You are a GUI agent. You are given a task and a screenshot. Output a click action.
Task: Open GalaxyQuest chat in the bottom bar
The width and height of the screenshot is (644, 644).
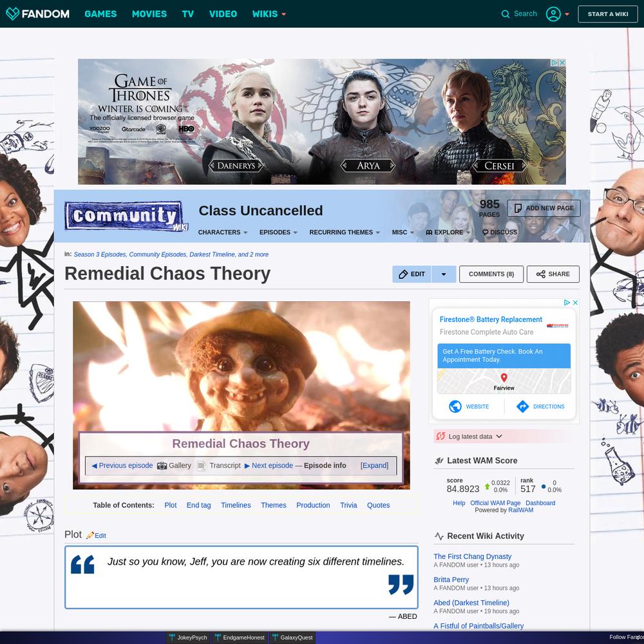click(x=292, y=638)
